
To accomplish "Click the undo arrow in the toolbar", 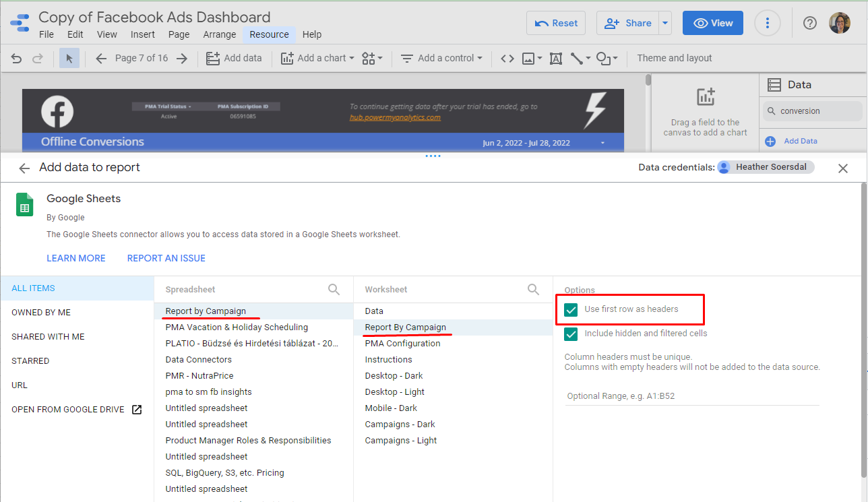I will [x=17, y=59].
